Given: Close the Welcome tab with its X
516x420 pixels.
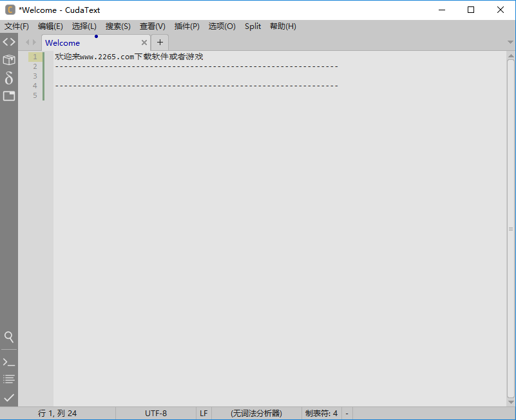Looking at the screenshot, I should [x=144, y=43].
